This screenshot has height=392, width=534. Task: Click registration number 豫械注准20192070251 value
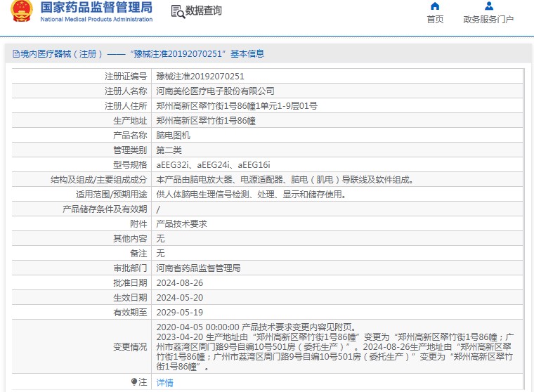click(x=200, y=77)
